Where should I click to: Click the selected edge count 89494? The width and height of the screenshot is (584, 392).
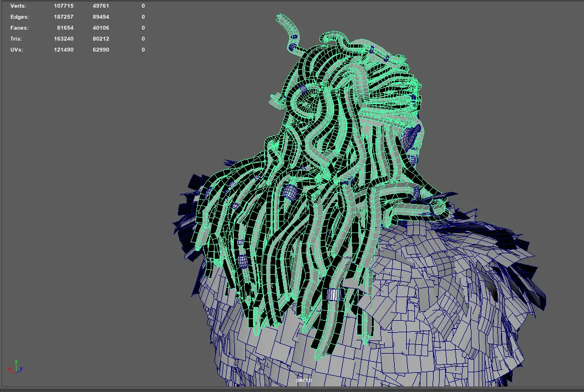point(101,16)
